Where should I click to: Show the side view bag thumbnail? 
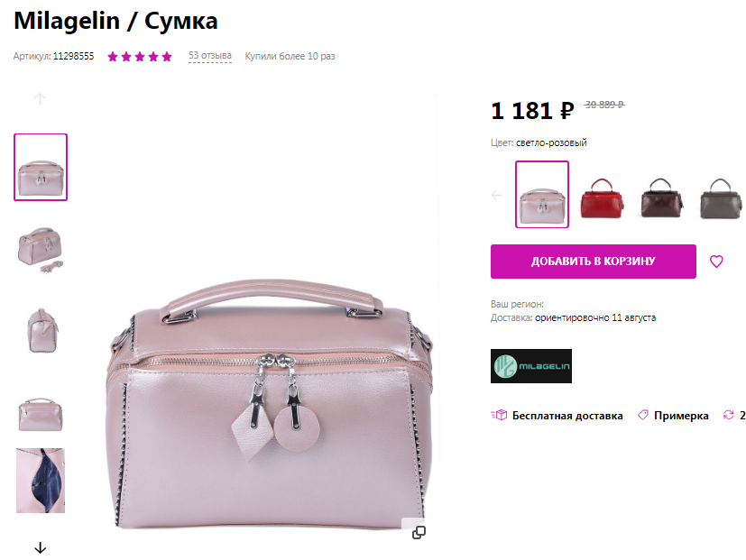41,331
